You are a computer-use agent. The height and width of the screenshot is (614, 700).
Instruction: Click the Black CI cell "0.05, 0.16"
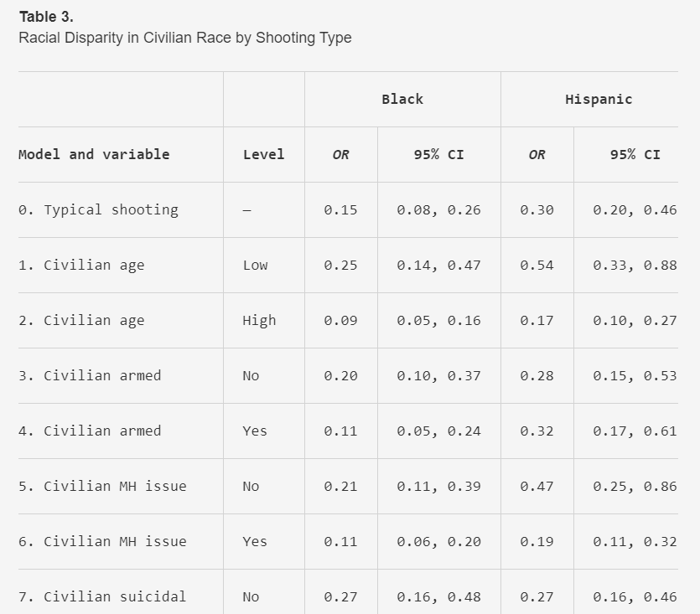tap(438, 320)
